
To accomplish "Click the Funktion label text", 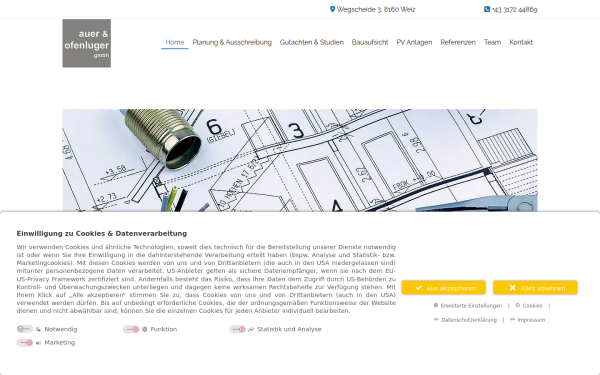I will 164,329.
